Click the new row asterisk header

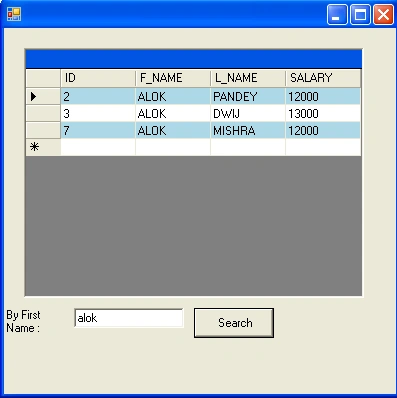43,147
